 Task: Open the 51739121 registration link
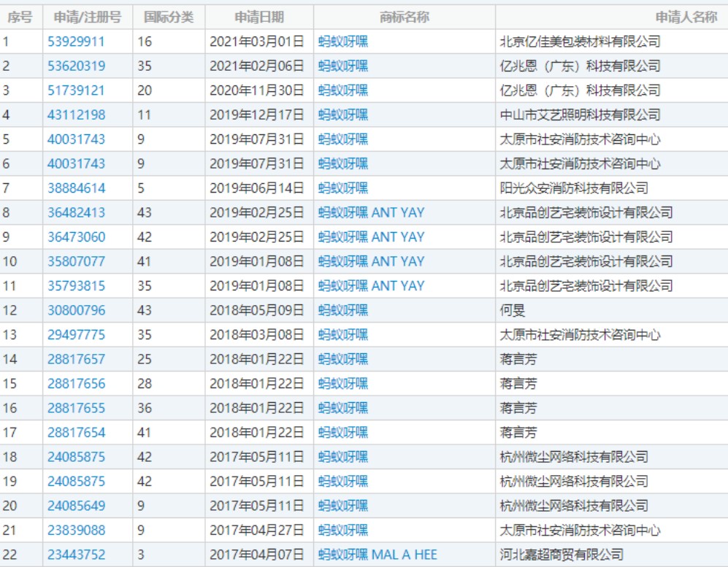[x=76, y=90]
